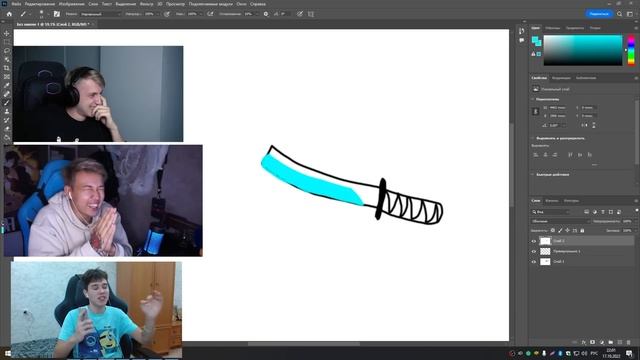The image size is (640, 360).
Task: Collapse the Transform section in Properties
Action: [533, 99]
